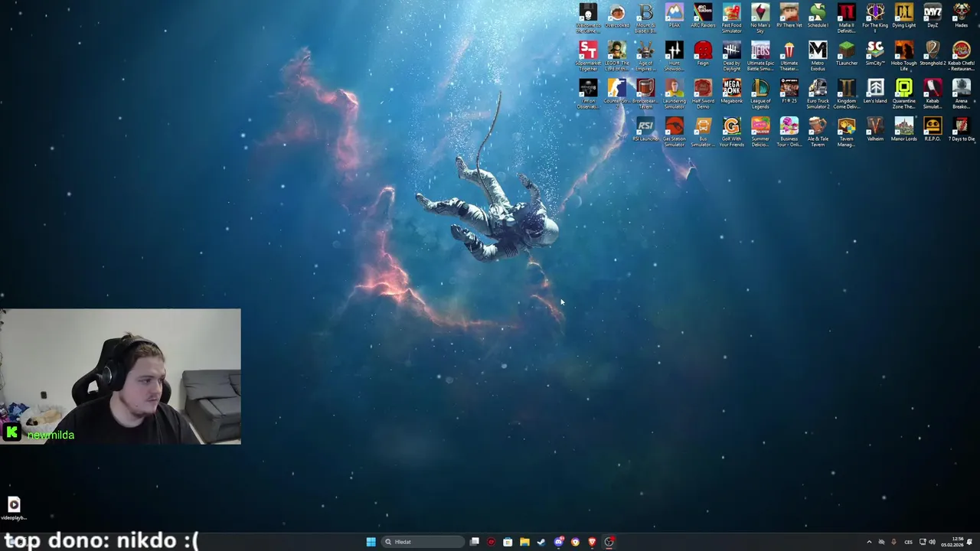980x551 pixels.
Task: Open the No Man's Sky shortcut
Action: pyautogui.click(x=760, y=18)
